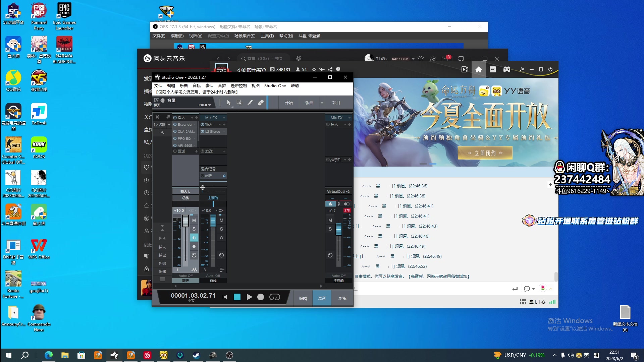Open Studio One 走带控制 transport menu

point(239,86)
